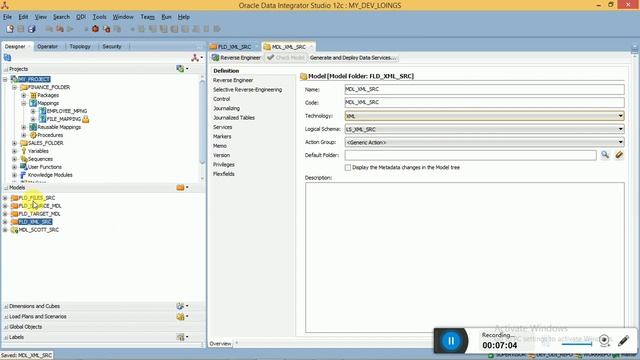Tick Display the Metadata changes checkbox

348,167
